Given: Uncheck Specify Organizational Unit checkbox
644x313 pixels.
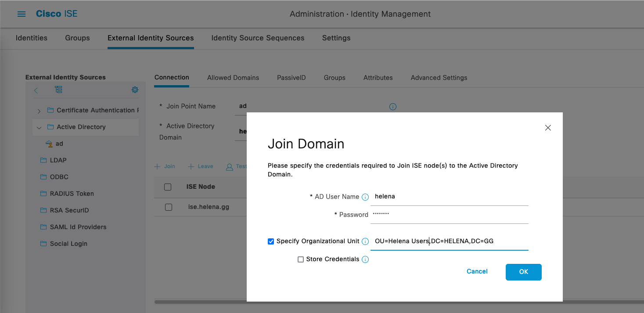Looking at the screenshot, I should [271, 241].
